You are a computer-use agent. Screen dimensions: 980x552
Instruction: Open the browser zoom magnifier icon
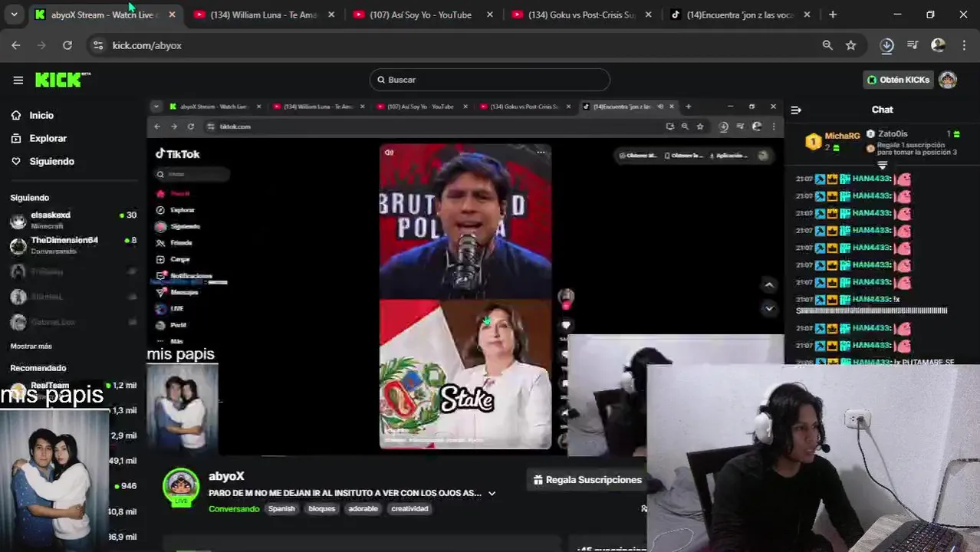[x=827, y=45]
